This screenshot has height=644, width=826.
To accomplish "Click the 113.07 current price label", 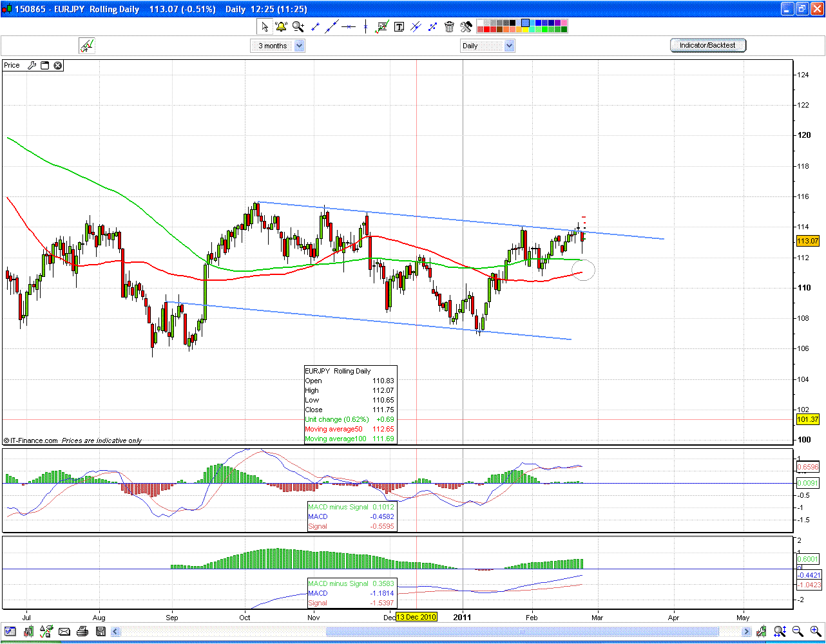I will coord(807,241).
